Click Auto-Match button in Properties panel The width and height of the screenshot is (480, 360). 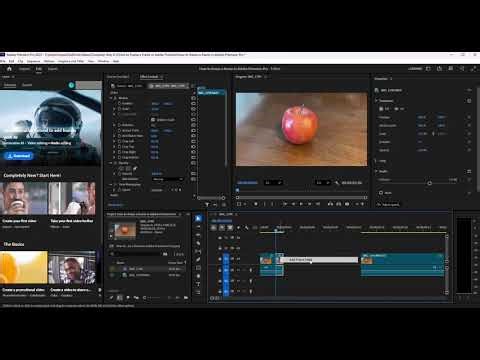pos(389,204)
